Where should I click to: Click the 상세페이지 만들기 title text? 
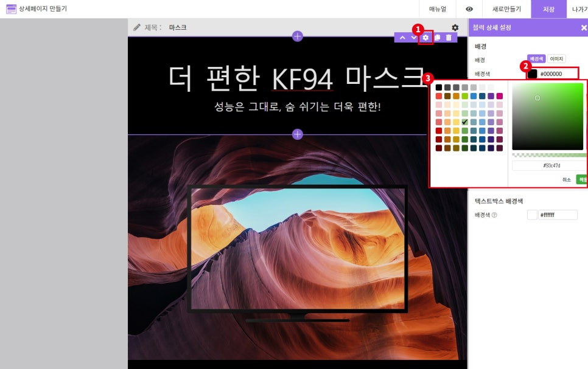43,9
